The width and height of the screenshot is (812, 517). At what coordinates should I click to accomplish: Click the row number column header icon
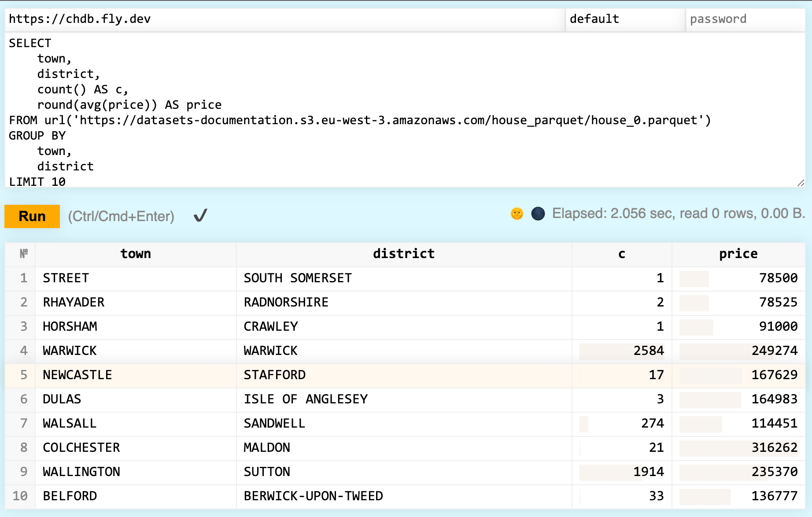pos(24,254)
